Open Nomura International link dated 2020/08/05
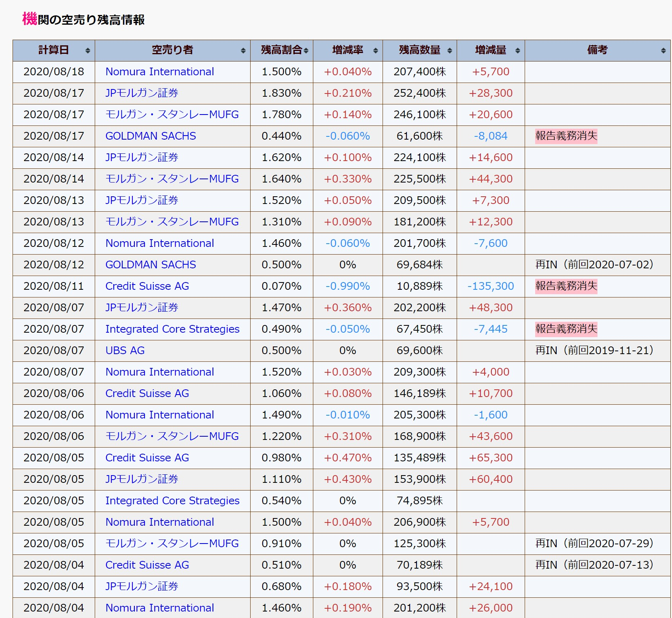 point(159,522)
